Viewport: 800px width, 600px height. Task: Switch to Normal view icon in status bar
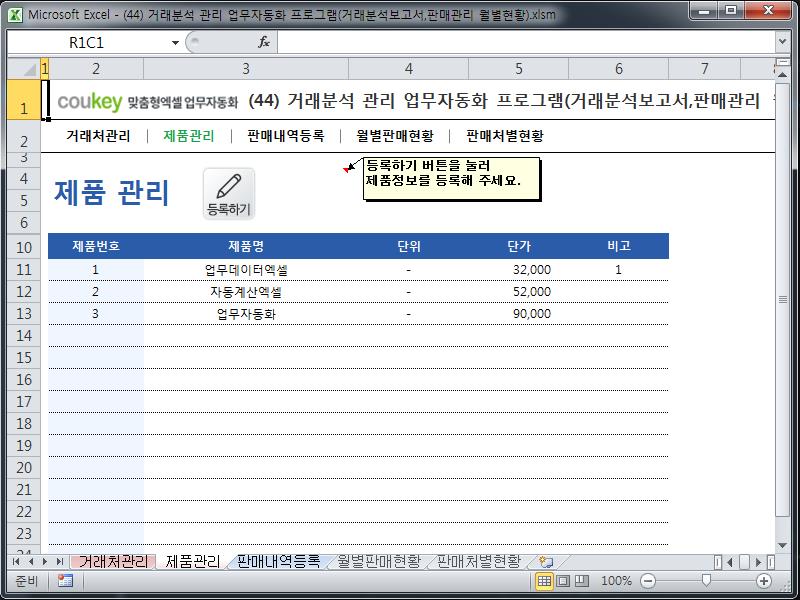click(544, 581)
